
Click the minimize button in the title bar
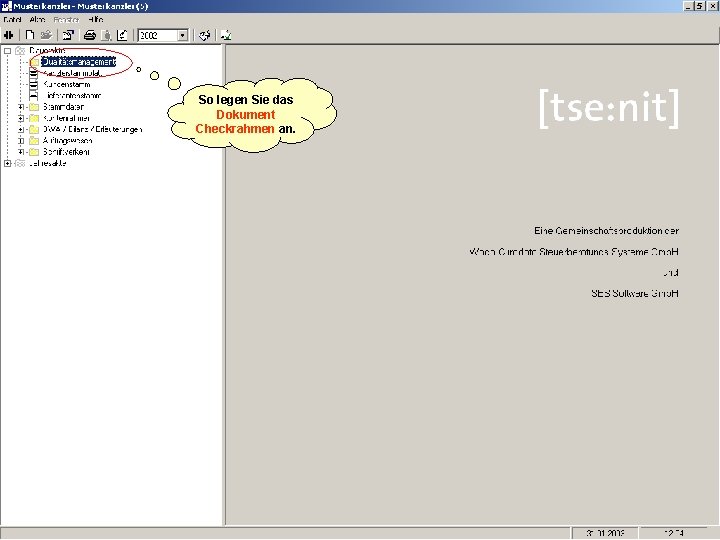coord(689,6)
